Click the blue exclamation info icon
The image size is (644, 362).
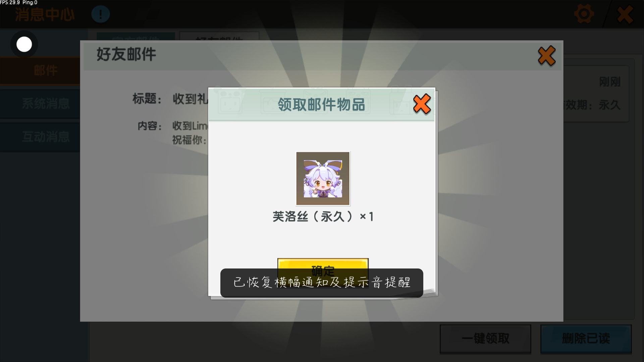click(100, 14)
